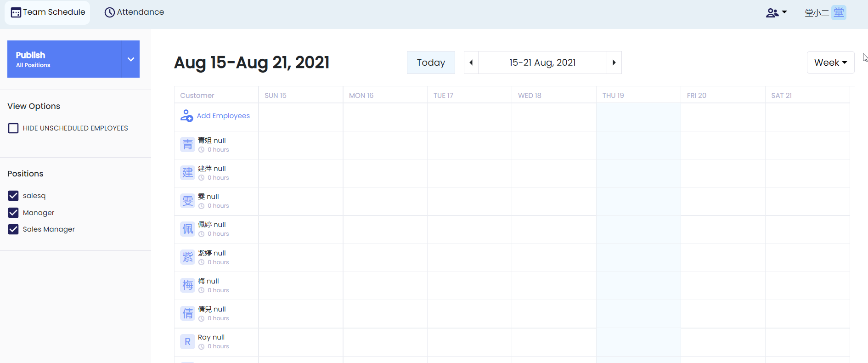Click the Customer column header
Viewport: 868px width, 363px height.
(x=216, y=95)
